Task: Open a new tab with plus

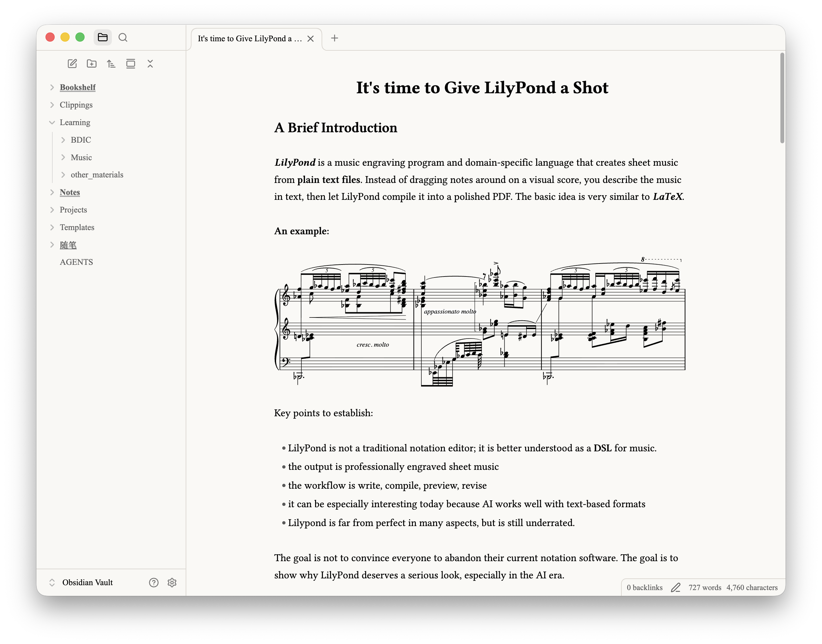Action: tap(335, 38)
